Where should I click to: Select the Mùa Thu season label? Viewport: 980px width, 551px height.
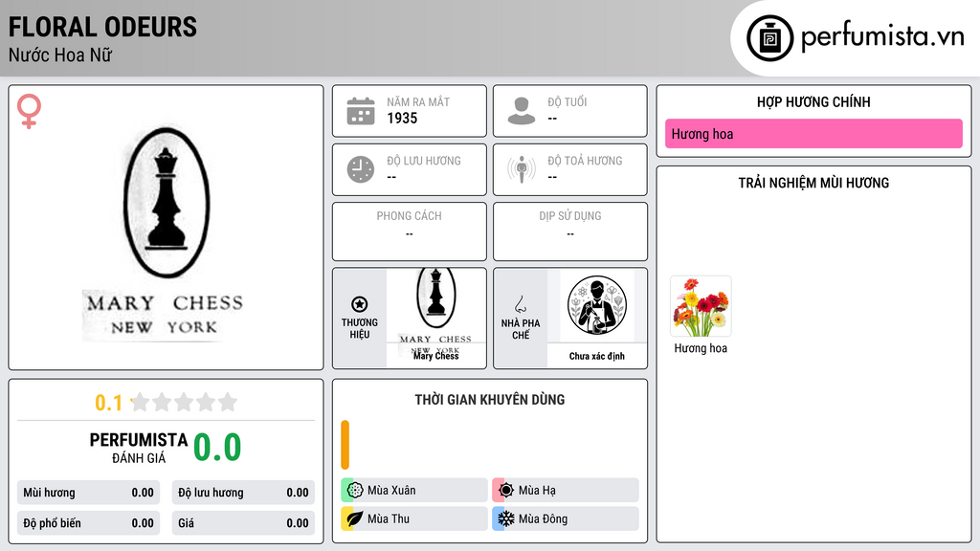(x=389, y=518)
